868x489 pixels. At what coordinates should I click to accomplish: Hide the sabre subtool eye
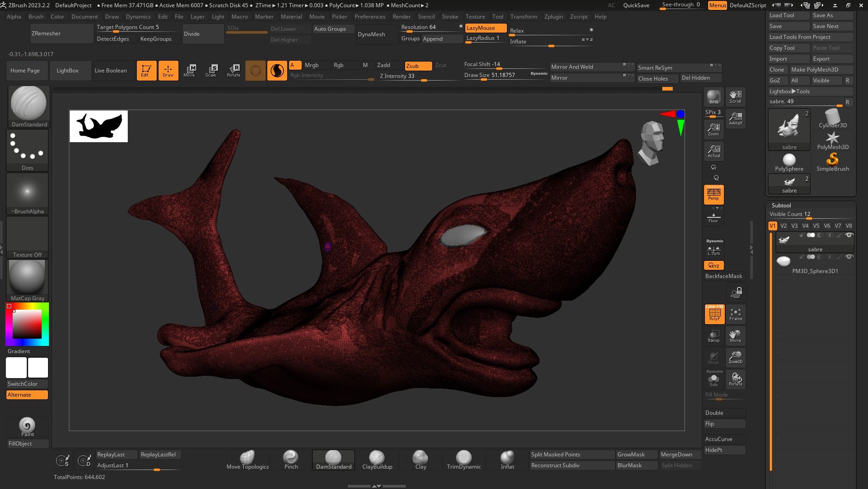point(849,235)
